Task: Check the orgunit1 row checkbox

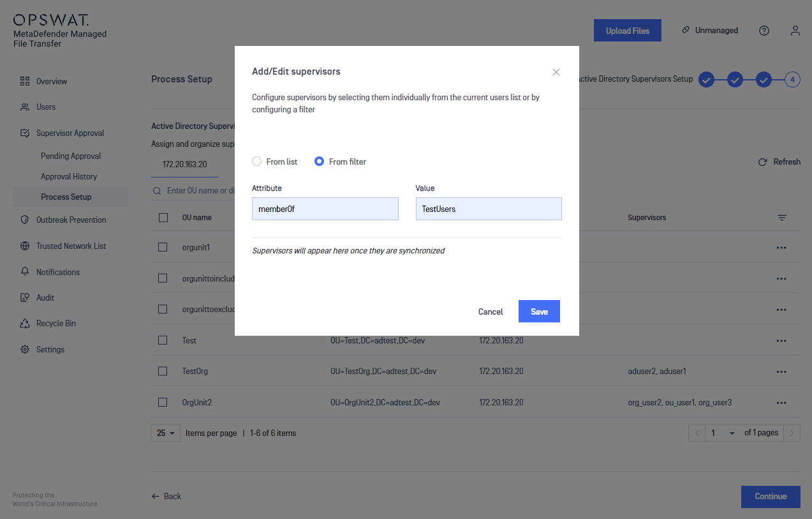Action: [x=163, y=247]
